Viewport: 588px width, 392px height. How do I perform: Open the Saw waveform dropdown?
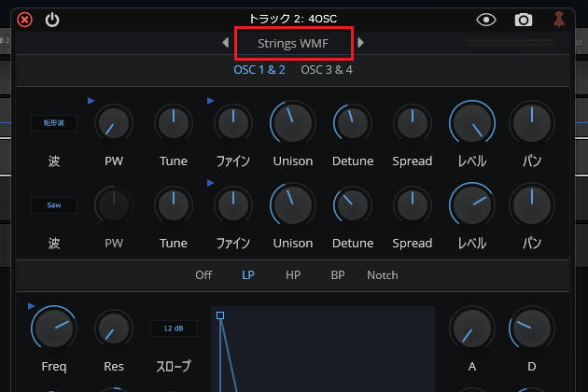click(54, 204)
